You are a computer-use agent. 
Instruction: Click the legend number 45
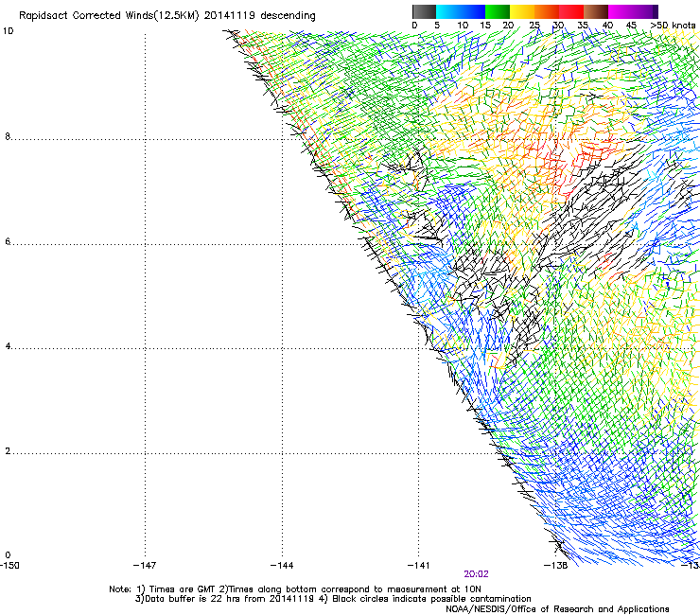pos(631,26)
